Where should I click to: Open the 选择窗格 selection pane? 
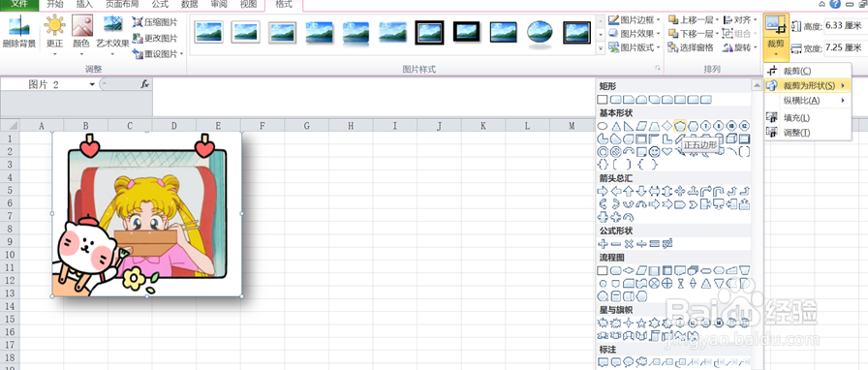[691, 47]
